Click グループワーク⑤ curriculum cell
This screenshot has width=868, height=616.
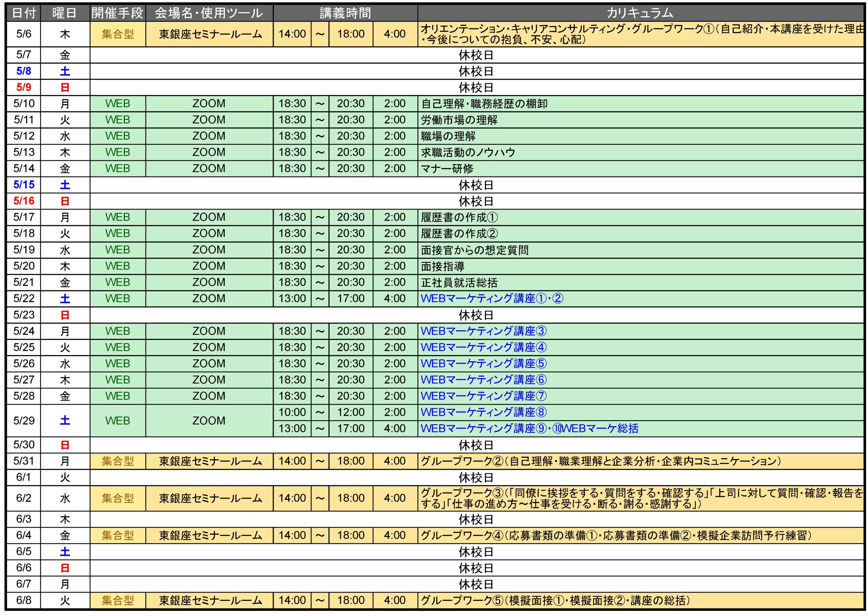[640, 600]
